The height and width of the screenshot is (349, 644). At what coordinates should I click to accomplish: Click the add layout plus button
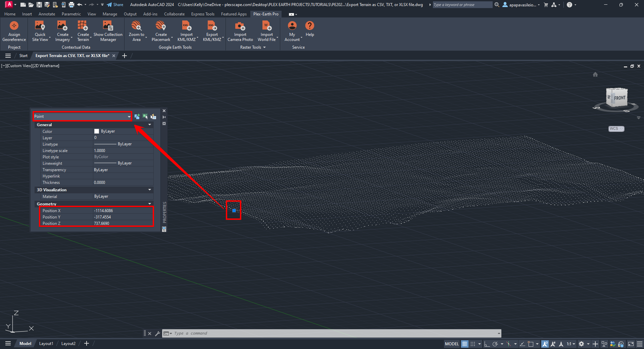point(87,343)
